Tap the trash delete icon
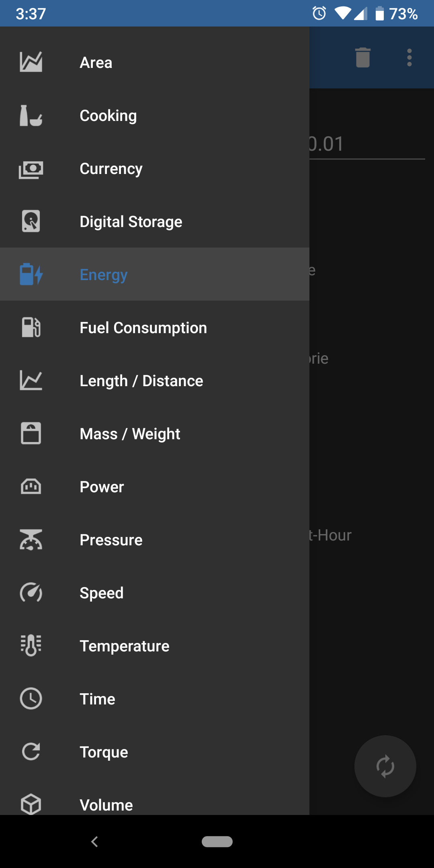This screenshot has height=868, width=434. coord(362,57)
